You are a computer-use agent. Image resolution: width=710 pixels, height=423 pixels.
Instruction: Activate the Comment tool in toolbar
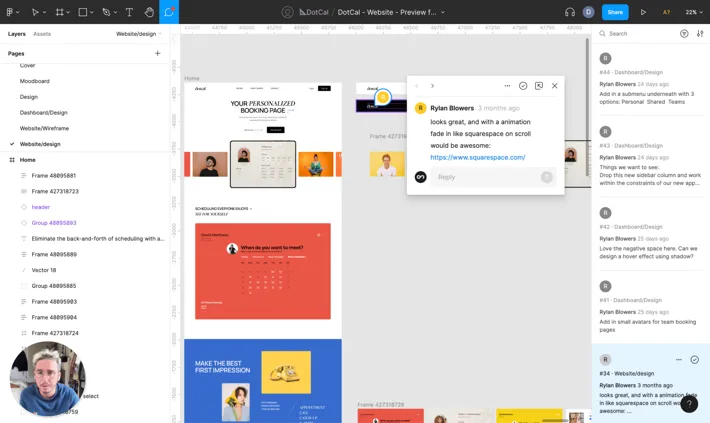tap(169, 12)
